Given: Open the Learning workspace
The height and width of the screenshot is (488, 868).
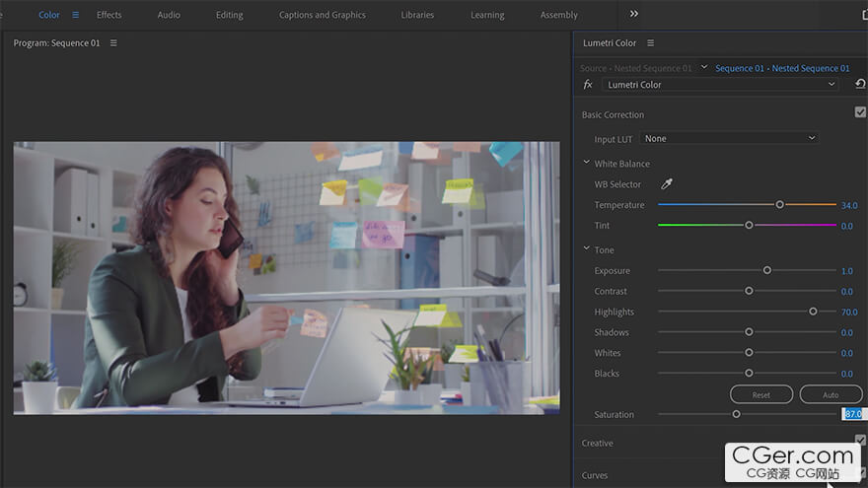Looking at the screenshot, I should 487,15.
